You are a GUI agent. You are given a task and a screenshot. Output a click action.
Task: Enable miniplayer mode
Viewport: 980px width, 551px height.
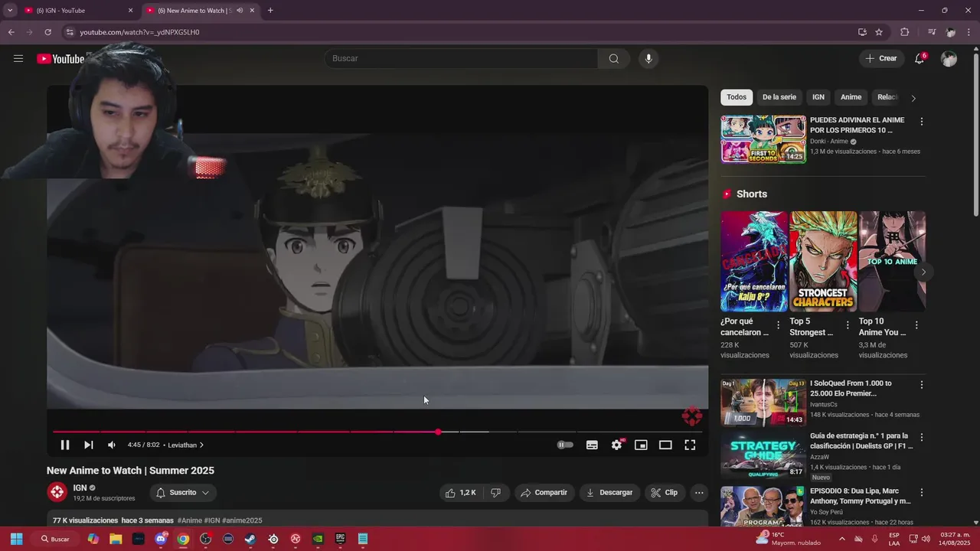click(x=641, y=445)
